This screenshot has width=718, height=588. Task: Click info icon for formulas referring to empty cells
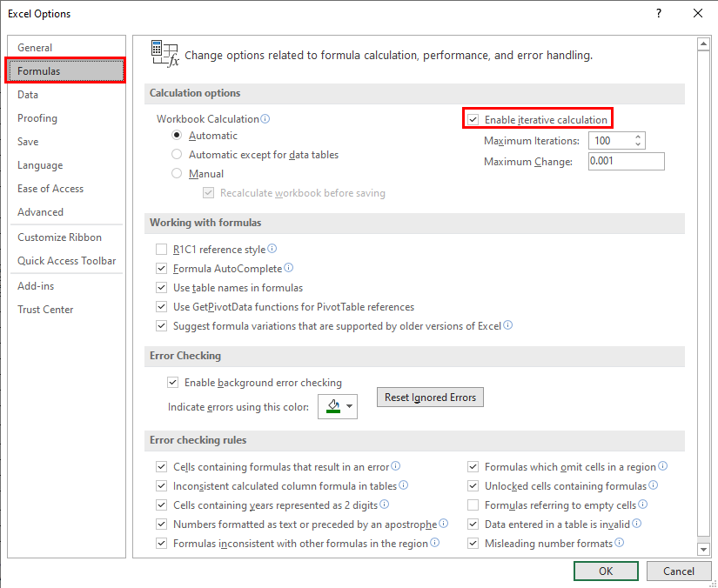click(643, 504)
